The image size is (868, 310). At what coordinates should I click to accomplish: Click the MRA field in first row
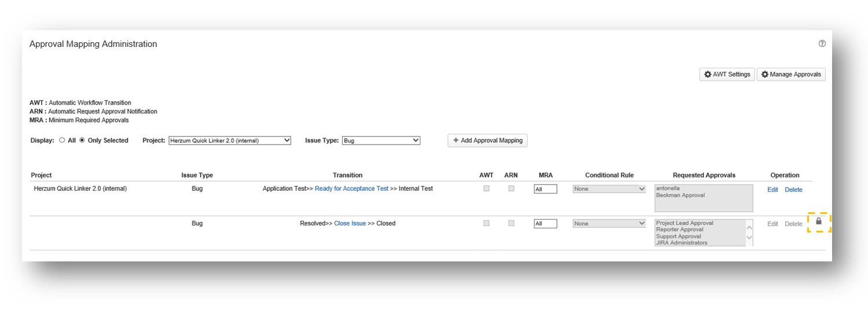545,189
